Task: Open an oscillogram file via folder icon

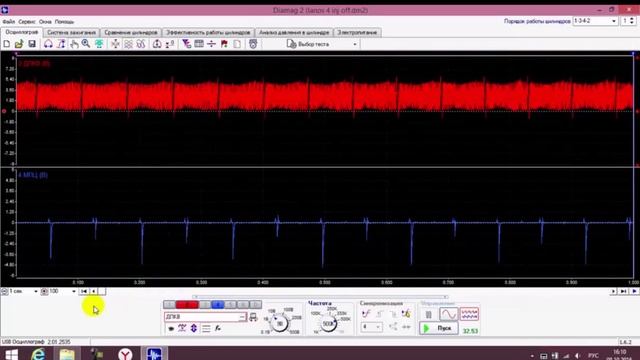Action: coord(19,44)
